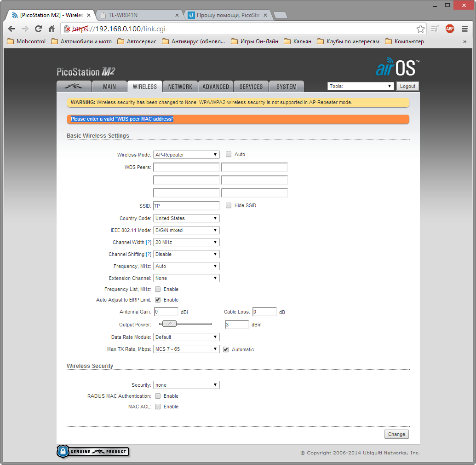Viewport: 476px width, 465px height.
Task: Uncheck Auto Adjust to EIRP Limit
Action: click(158, 300)
